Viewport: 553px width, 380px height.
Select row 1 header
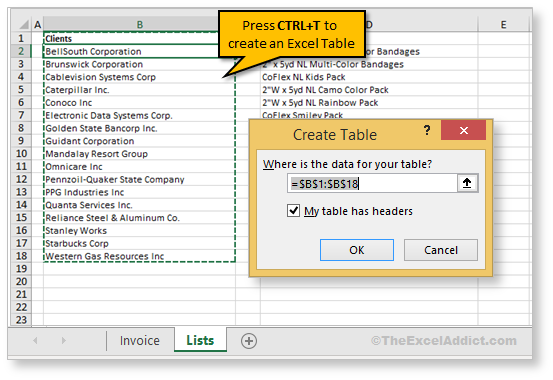tap(21, 38)
